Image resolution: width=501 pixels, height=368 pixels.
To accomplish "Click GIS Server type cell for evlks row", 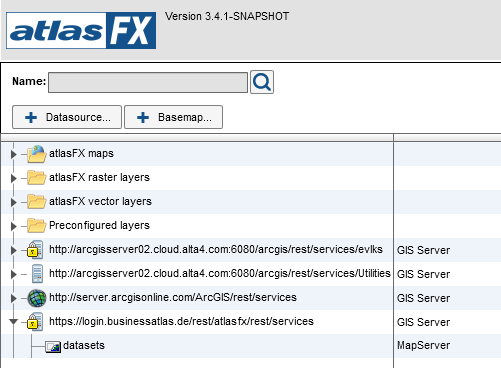I will click(423, 250).
